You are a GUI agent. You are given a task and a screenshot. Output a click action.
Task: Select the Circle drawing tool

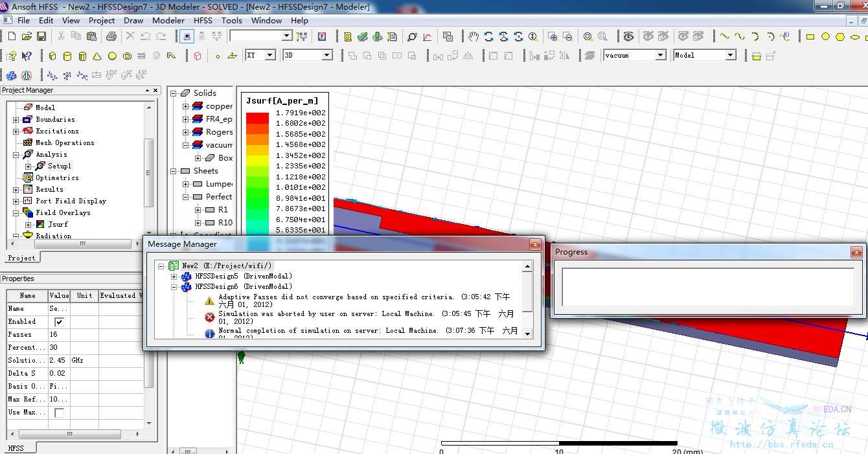tap(825, 36)
